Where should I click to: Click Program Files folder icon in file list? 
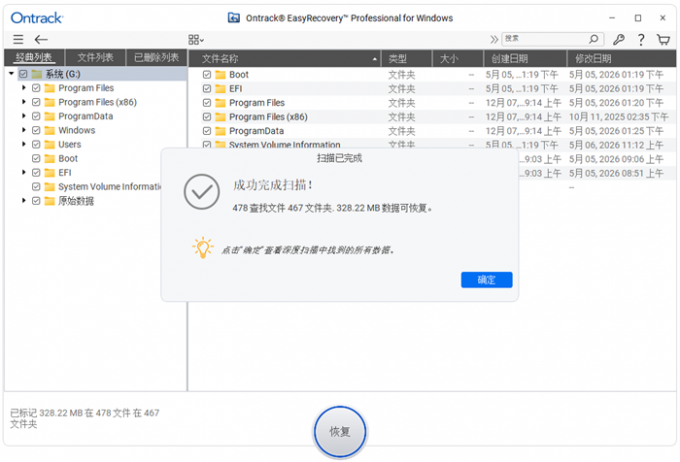click(x=220, y=103)
